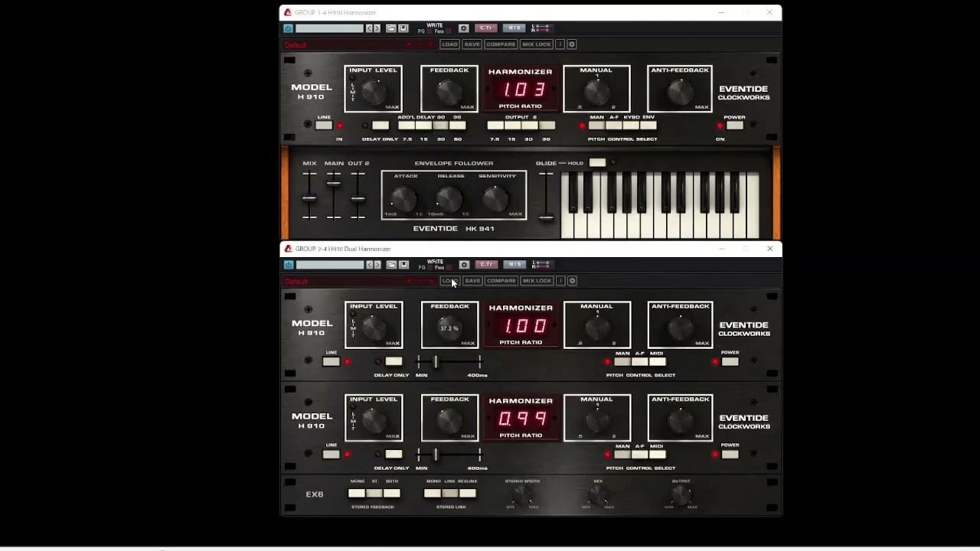The width and height of the screenshot is (980, 551).
Task: Click the host preset name field in H910 Harmonizer header
Action: 329,28
